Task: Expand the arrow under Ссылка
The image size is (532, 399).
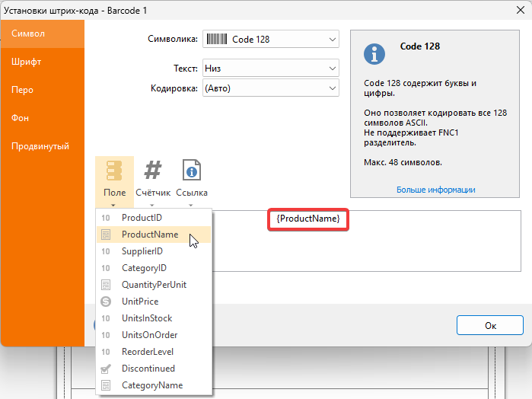Action: point(191,205)
